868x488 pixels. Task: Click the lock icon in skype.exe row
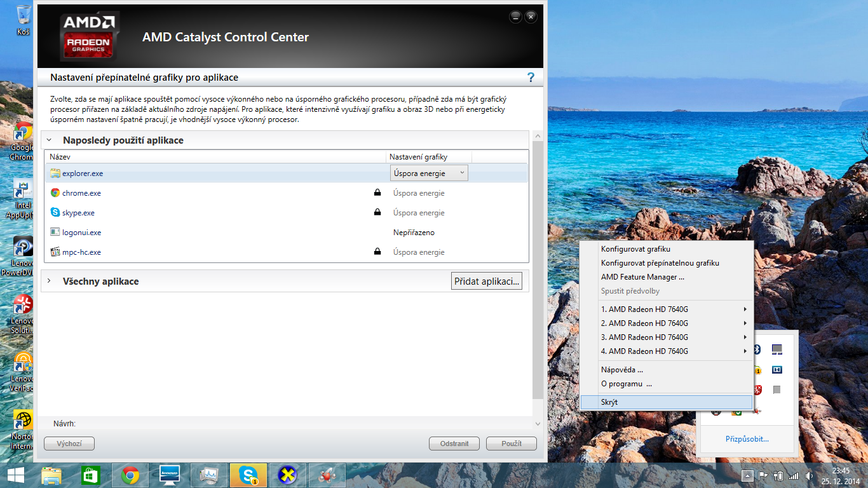click(377, 212)
